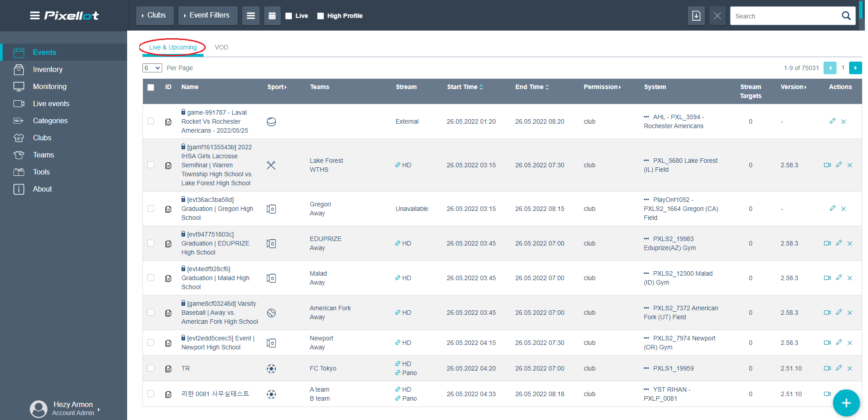Image resolution: width=868 pixels, height=420 pixels.
Task: Check the select-all checkbox in table header
Action: click(151, 87)
